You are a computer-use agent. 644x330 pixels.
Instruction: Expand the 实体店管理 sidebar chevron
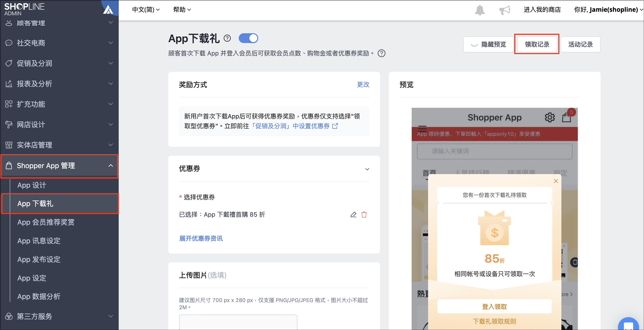point(111,145)
